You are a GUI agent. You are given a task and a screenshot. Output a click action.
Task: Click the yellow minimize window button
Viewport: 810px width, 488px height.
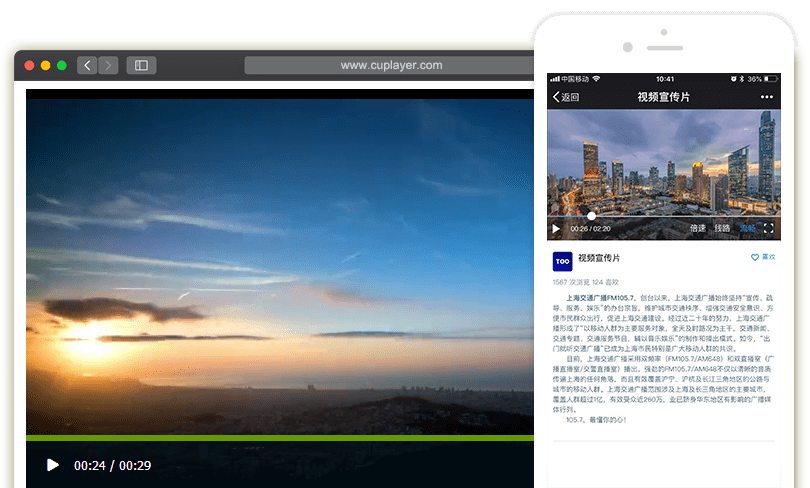click(x=46, y=65)
